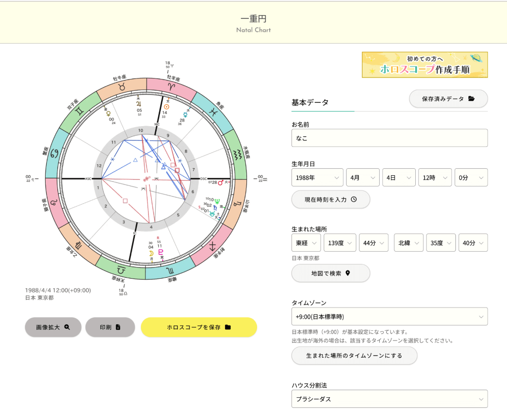Open the 東経 longitude direction dropdown
Image resolution: width=507 pixels, height=420 pixels.
click(306, 243)
